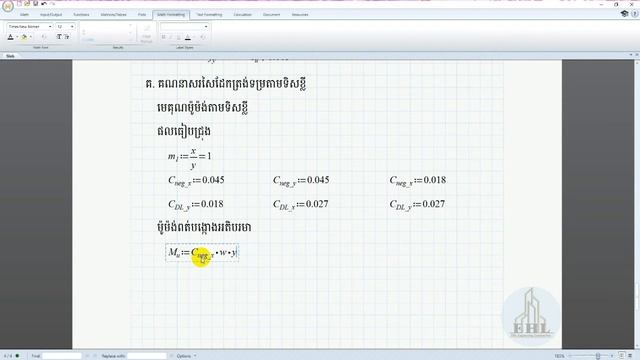Screen dimensions: 640x360
Task: Open the math font size 12 dropdown
Action: [65, 27]
